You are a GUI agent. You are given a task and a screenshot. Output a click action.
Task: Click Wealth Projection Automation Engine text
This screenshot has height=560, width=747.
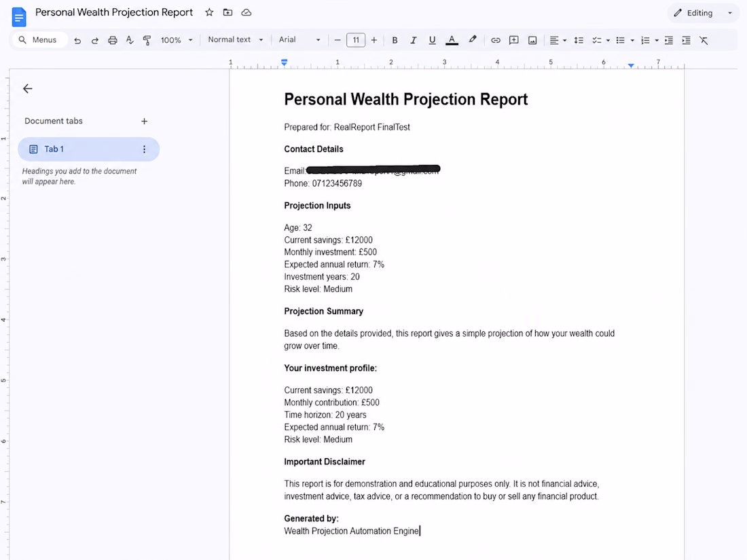352,531
